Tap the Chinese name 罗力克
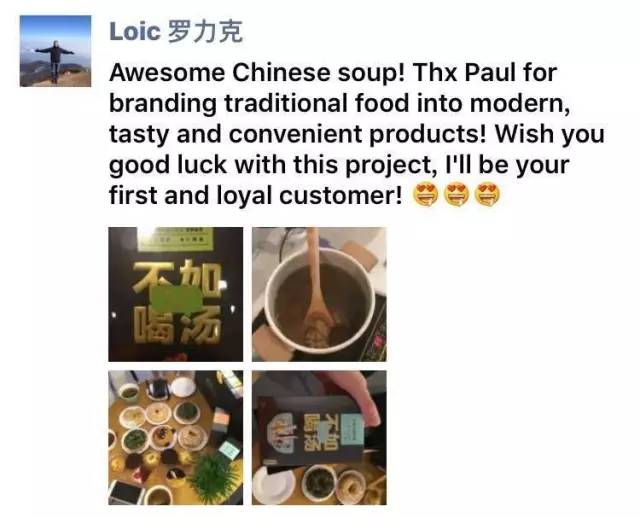The width and height of the screenshot is (640, 518). tap(205, 32)
